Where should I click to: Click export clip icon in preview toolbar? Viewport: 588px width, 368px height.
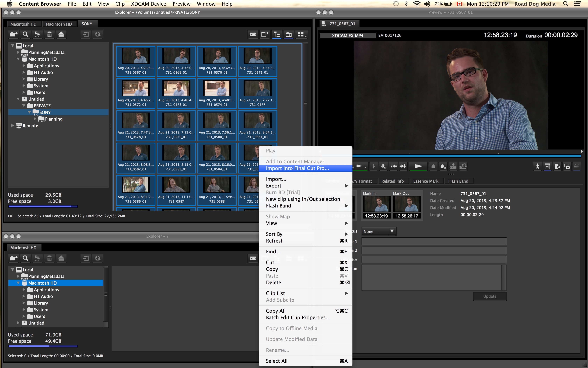pos(557,166)
